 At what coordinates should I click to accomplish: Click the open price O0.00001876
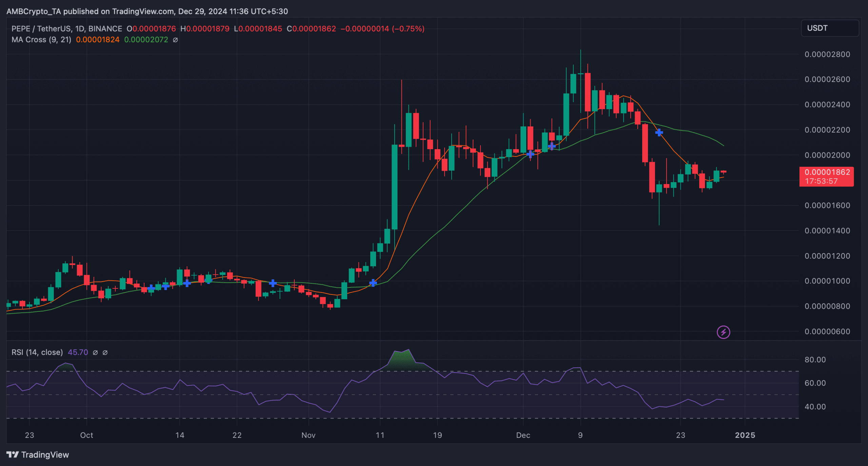tap(151, 29)
